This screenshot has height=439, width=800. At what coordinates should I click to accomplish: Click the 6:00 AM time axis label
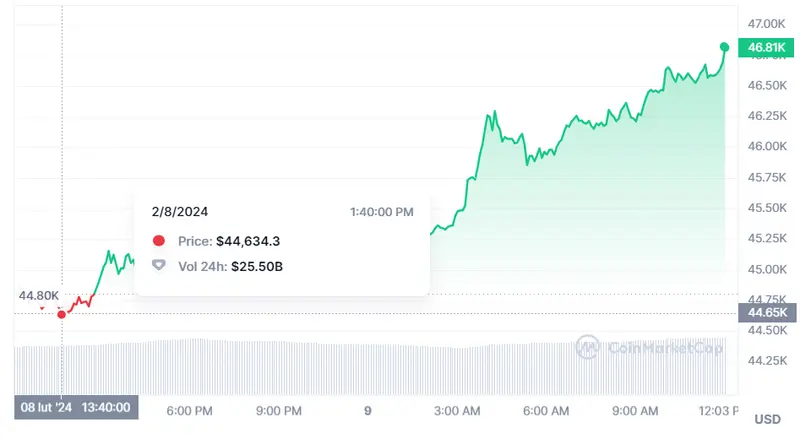click(x=546, y=410)
